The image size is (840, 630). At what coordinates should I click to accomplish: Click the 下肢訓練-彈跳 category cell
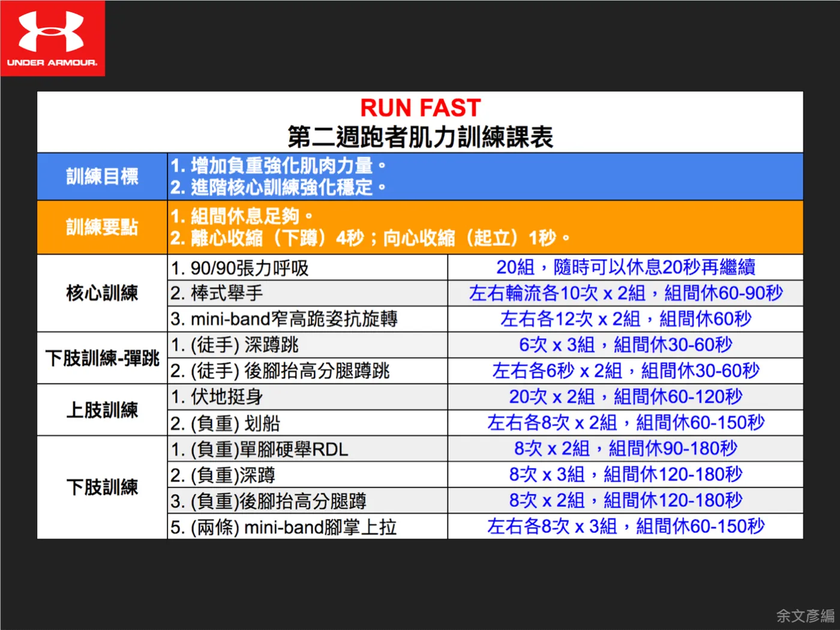click(102, 358)
